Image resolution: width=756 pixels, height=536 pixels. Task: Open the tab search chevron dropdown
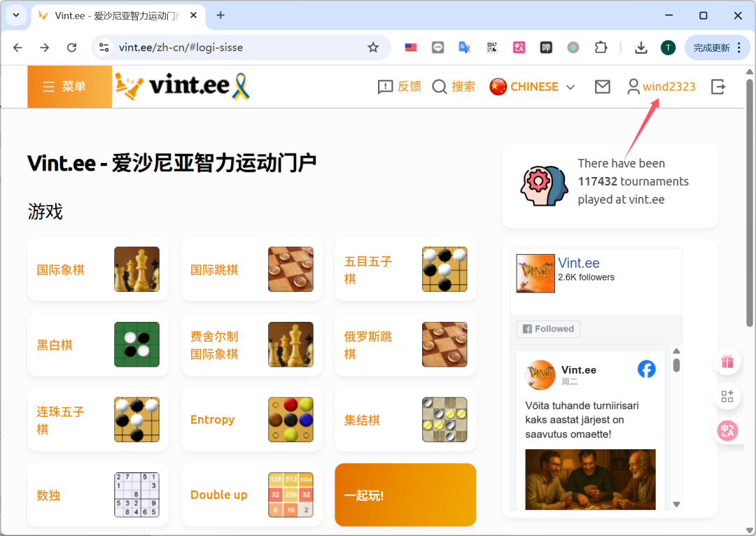coord(16,15)
